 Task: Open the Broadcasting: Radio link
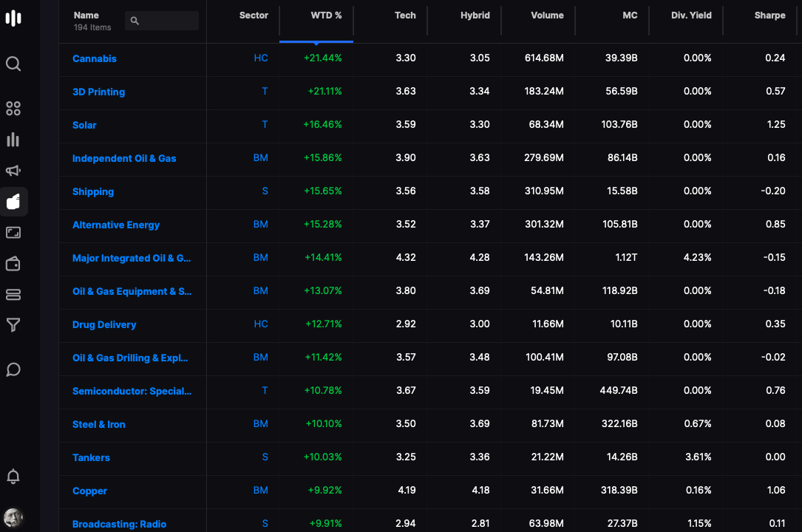[x=119, y=524]
